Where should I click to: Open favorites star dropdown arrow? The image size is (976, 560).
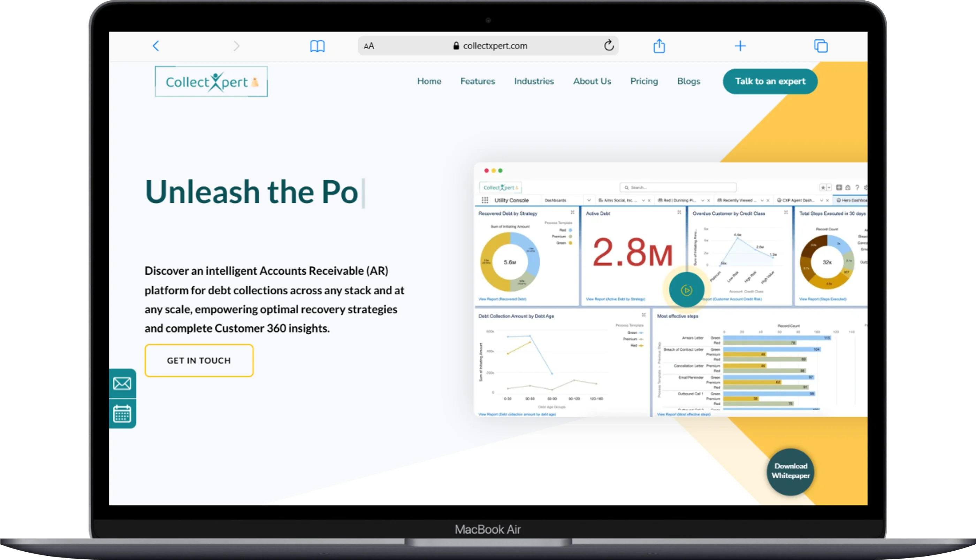(829, 188)
